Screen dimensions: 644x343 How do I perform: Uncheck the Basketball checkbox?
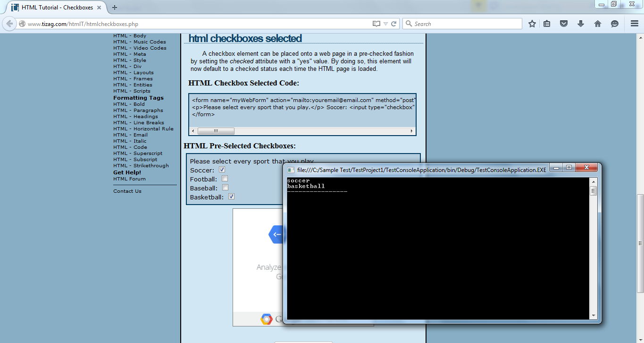(231, 197)
